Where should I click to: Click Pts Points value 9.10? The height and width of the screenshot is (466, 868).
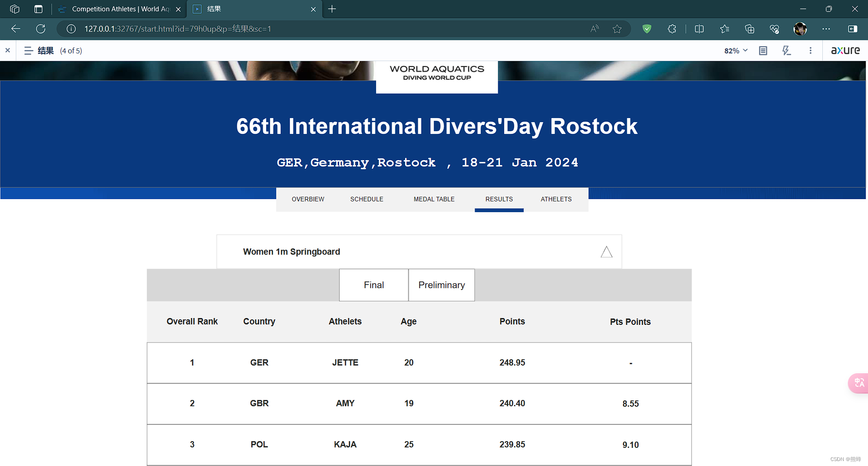point(631,445)
